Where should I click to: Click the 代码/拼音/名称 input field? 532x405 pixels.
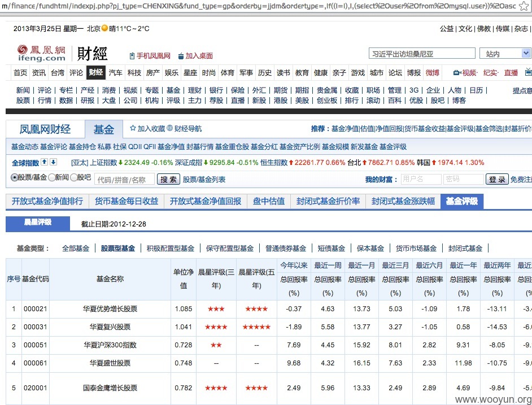point(124,180)
